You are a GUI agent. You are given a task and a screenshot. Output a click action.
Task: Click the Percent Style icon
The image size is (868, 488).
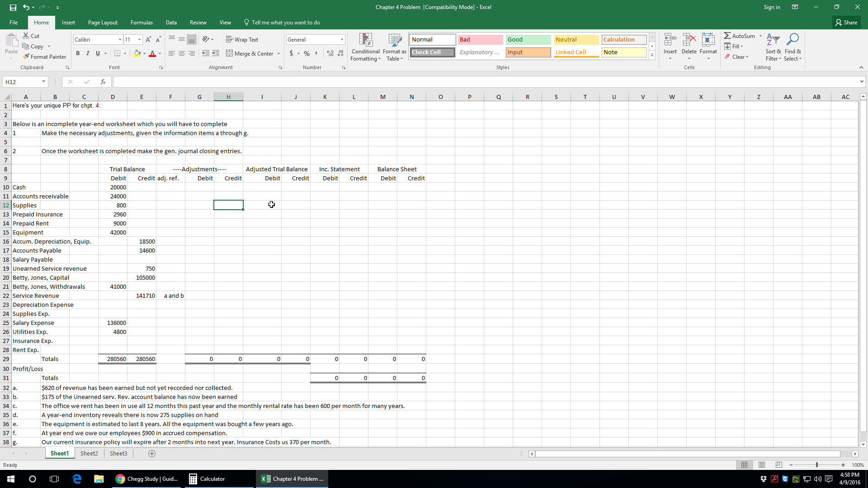coord(307,53)
